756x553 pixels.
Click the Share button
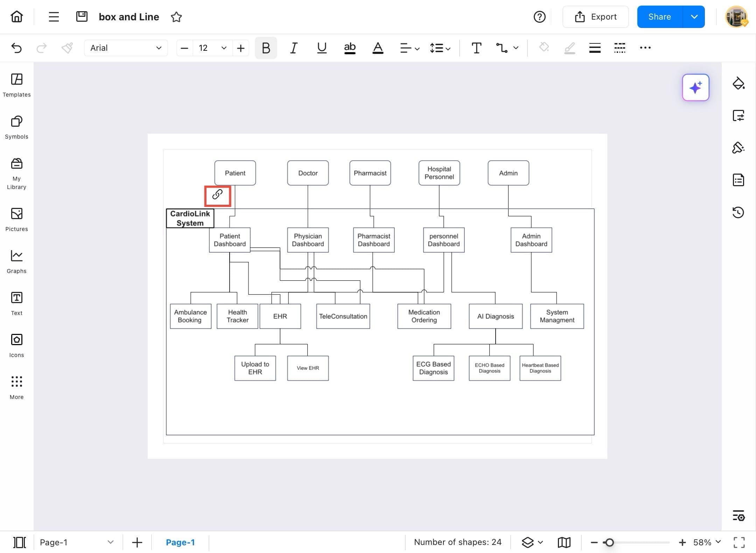tap(660, 16)
